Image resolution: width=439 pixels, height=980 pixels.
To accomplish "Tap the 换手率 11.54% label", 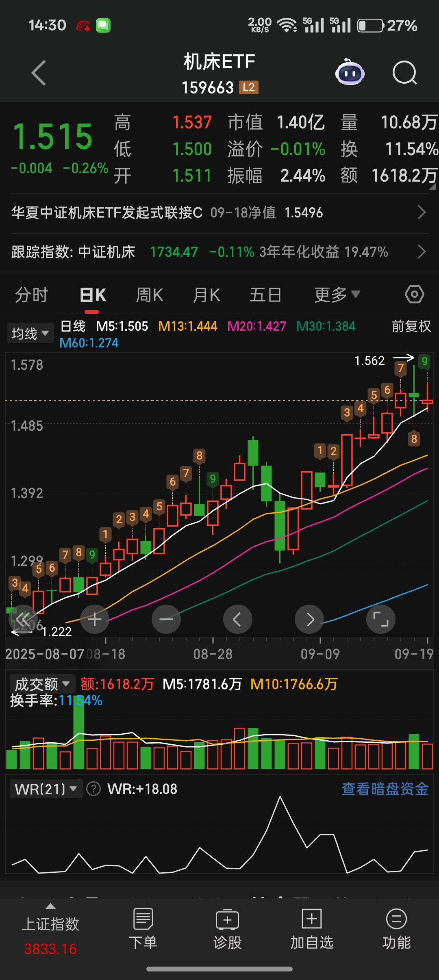I will 56,700.
